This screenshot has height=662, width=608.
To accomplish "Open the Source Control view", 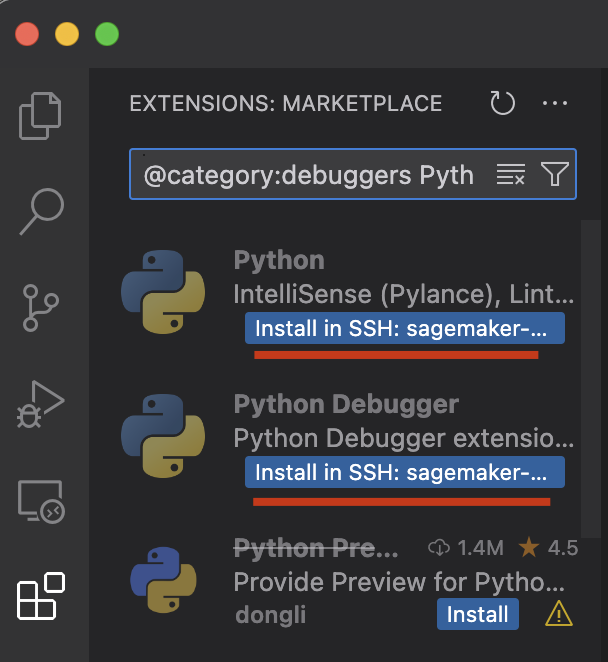I will tap(41, 308).
